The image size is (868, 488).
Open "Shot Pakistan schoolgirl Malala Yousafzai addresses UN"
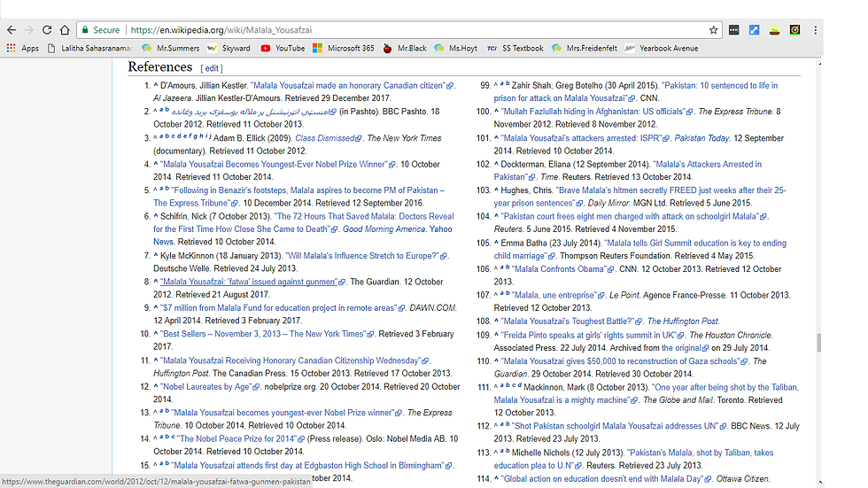tap(619, 425)
